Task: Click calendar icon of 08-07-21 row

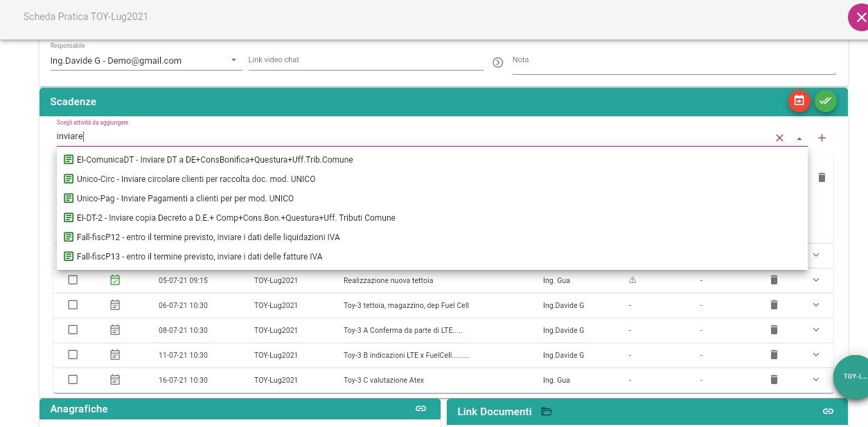Action: [x=115, y=329]
